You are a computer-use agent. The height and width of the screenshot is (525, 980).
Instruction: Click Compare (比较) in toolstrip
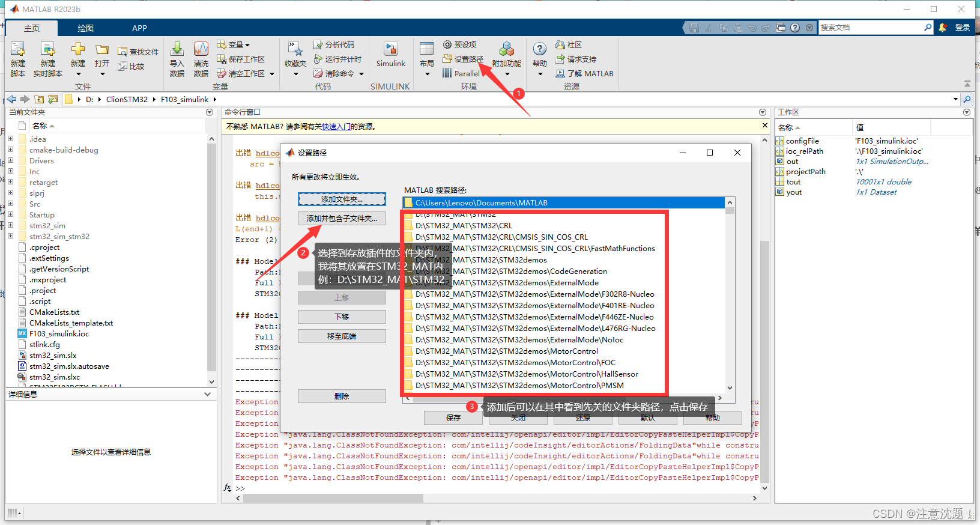pos(131,66)
